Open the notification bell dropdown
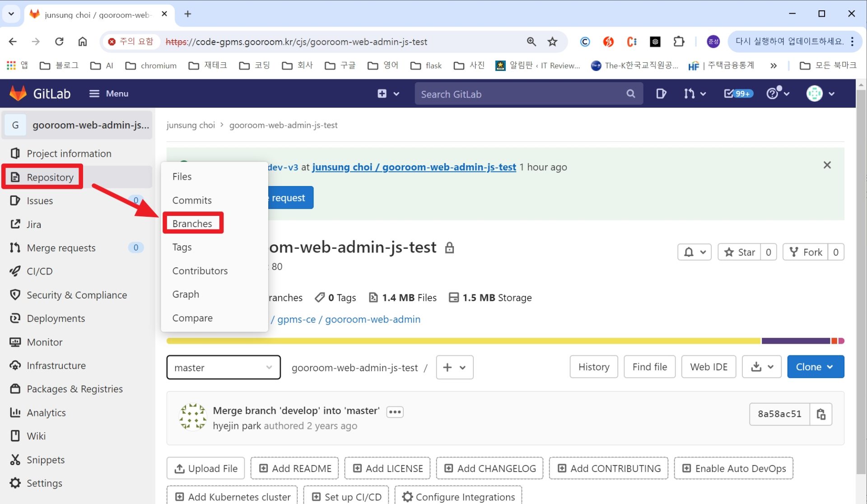 point(694,252)
